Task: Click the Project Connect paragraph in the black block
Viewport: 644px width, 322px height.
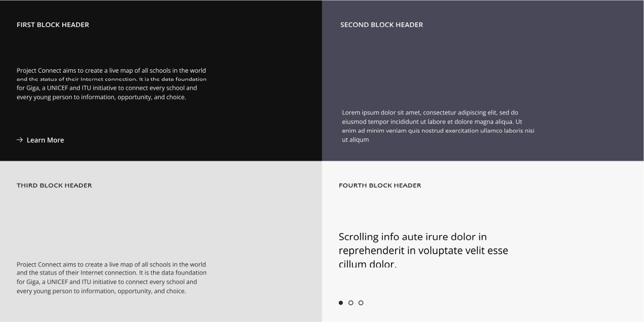Action: [x=112, y=84]
